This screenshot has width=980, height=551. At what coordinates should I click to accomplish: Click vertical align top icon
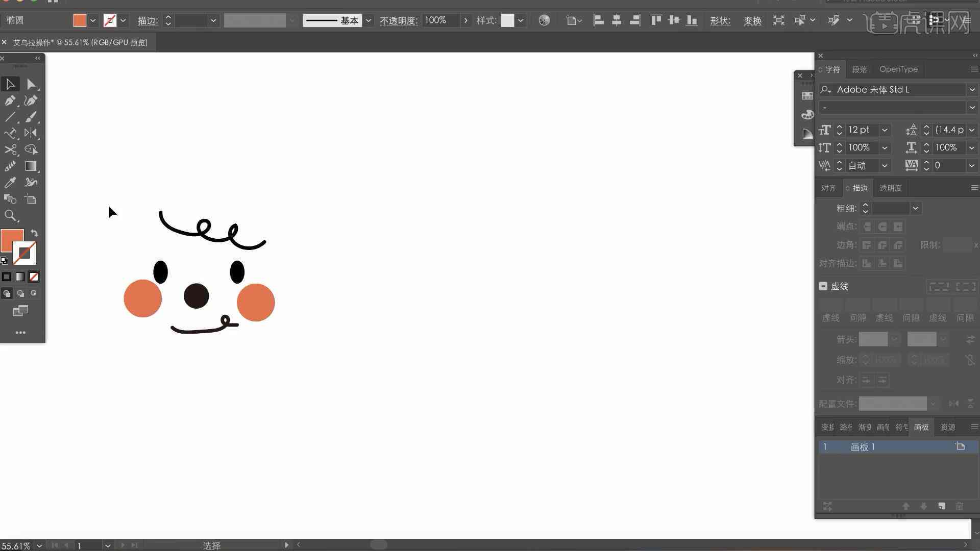(655, 20)
